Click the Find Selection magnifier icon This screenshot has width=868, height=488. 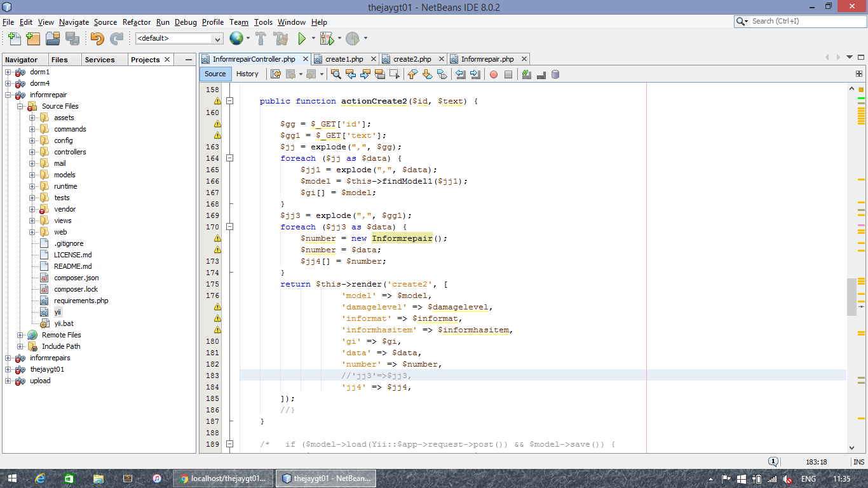[x=336, y=74]
